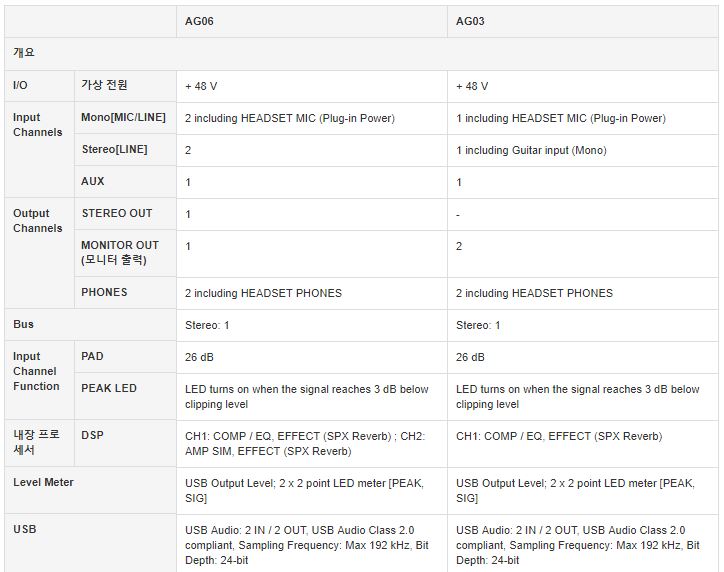Click the MONITOR OUT (모니터 출력) label
Screen dimensions: 724x572
click(120, 253)
